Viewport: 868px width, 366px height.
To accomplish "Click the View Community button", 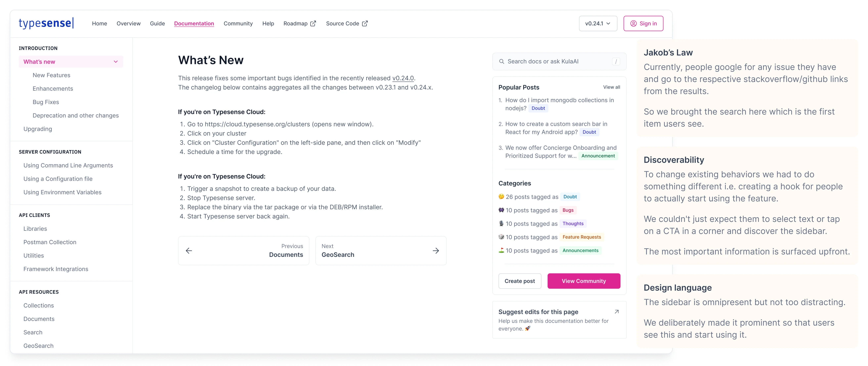I will pyautogui.click(x=584, y=281).
